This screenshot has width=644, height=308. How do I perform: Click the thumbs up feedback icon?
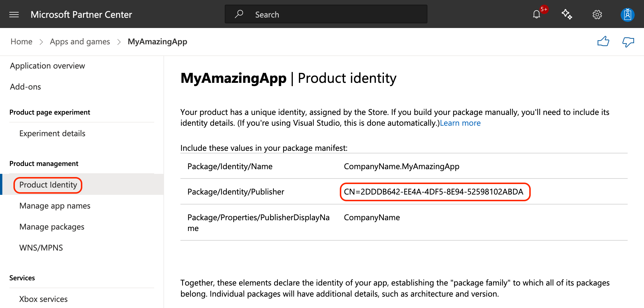coord(603,42)
